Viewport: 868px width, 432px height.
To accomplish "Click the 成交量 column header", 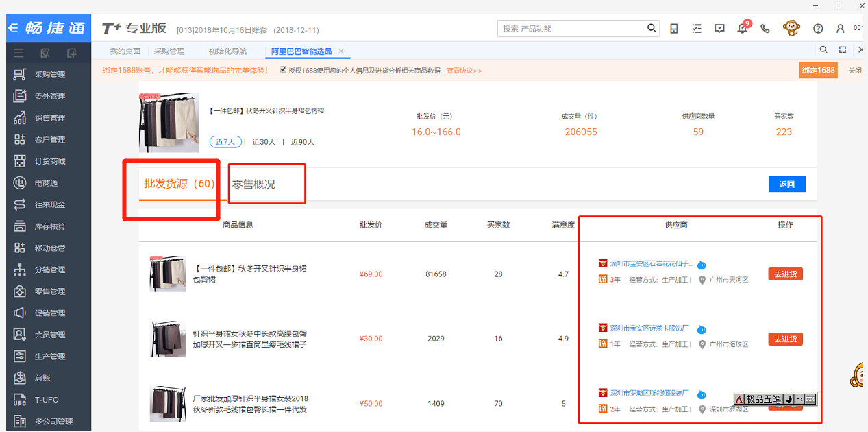I will tap(436, 225).
